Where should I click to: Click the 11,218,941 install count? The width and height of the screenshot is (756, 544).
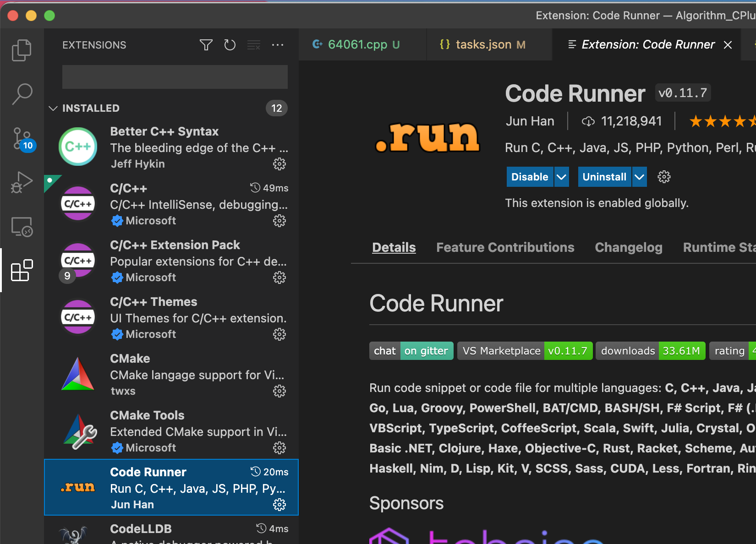click(631, 121)
